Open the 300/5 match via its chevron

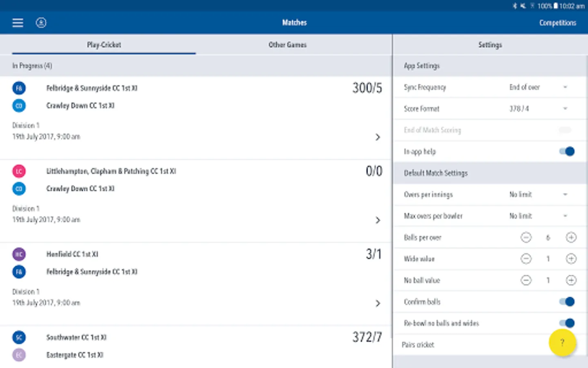378,137
